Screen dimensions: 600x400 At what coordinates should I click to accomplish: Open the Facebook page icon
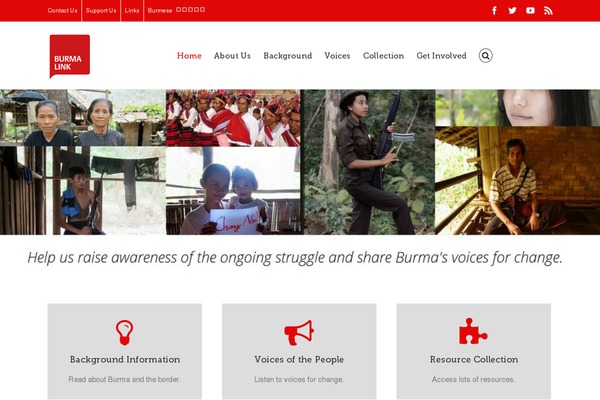(494, 10)
